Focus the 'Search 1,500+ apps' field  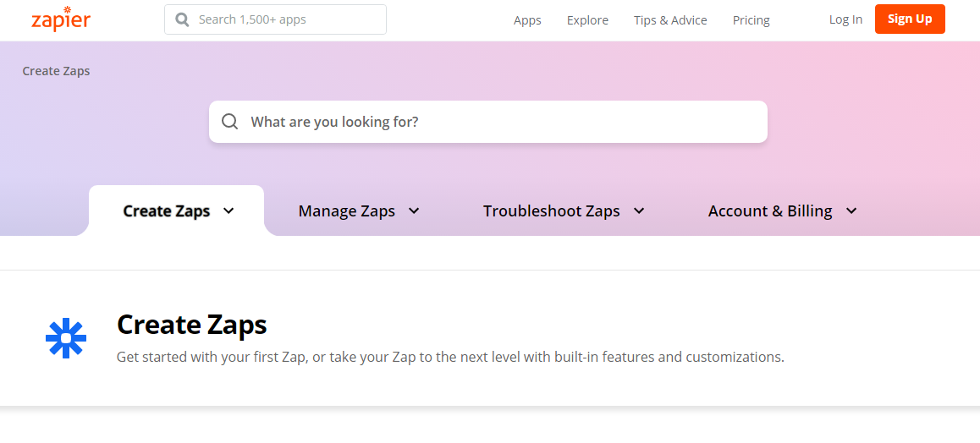tap(276, 19)
